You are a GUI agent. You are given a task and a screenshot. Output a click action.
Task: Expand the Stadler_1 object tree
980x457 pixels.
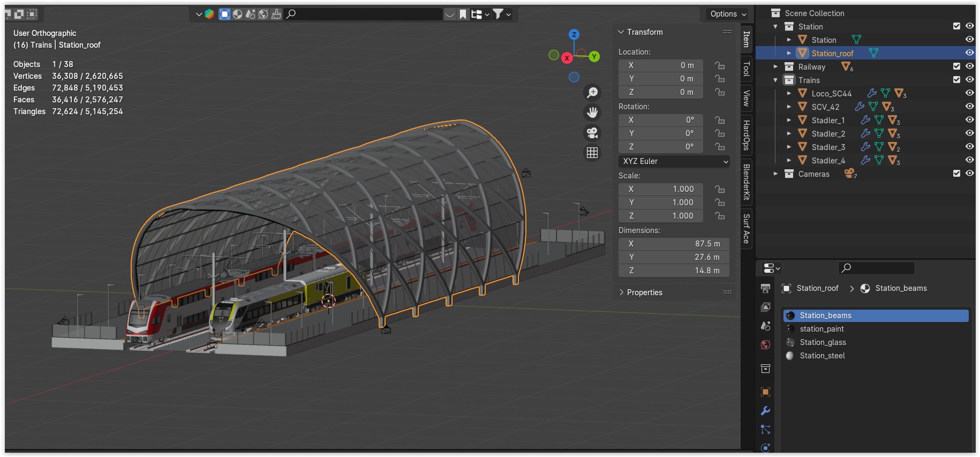click(789, 120)
